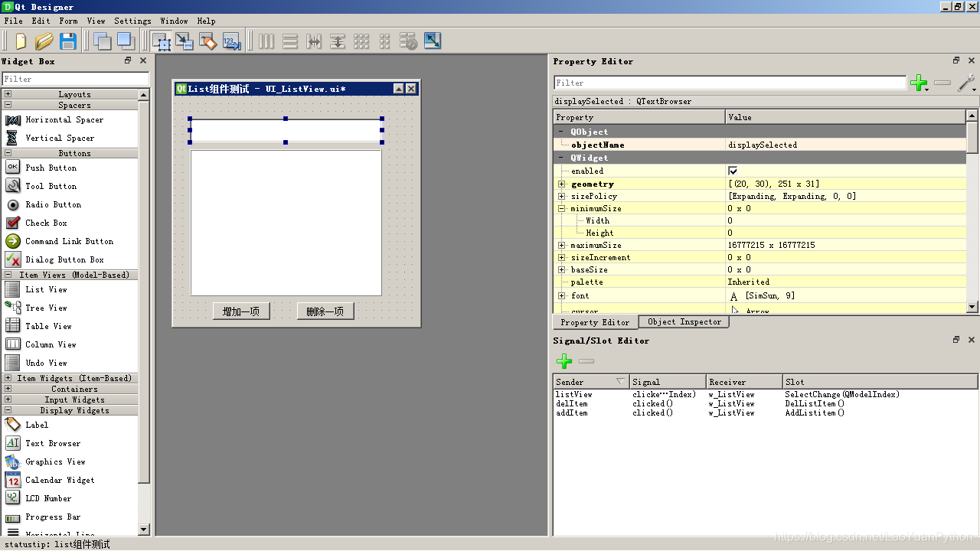
Task: Click the Send to Back toolbar icon
Action: click(102, 41)
